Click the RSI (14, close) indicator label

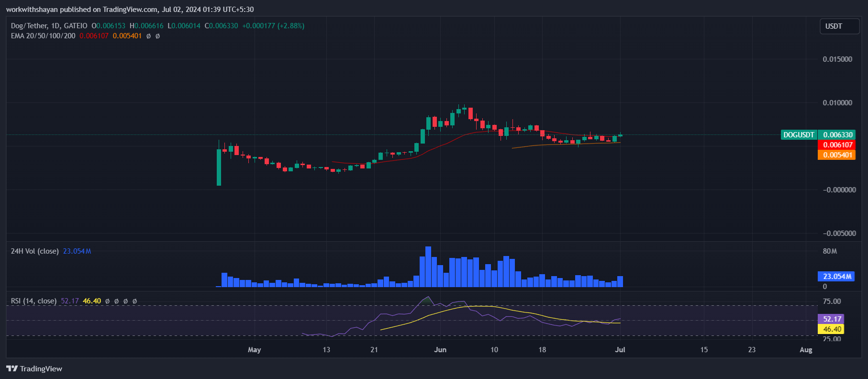(33, 301)
